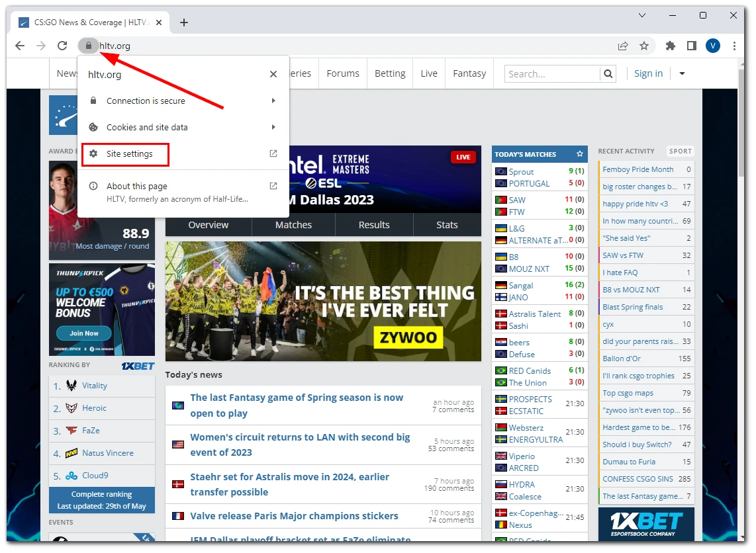Open the Forums nav item
This screenshot has height=553, width=756.
pyautogui.click(x=343, y=73)
